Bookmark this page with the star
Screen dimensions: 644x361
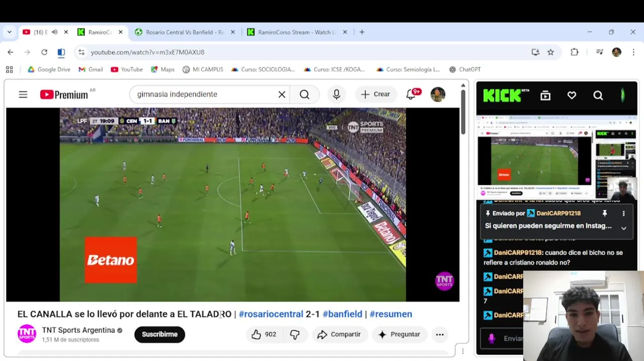coord(551,52)
